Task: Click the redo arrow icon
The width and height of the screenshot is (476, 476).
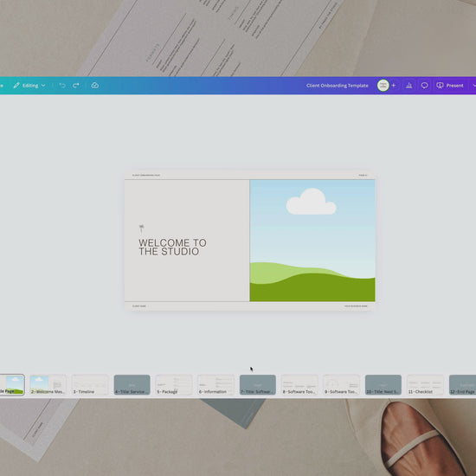Action: (76, 86)
